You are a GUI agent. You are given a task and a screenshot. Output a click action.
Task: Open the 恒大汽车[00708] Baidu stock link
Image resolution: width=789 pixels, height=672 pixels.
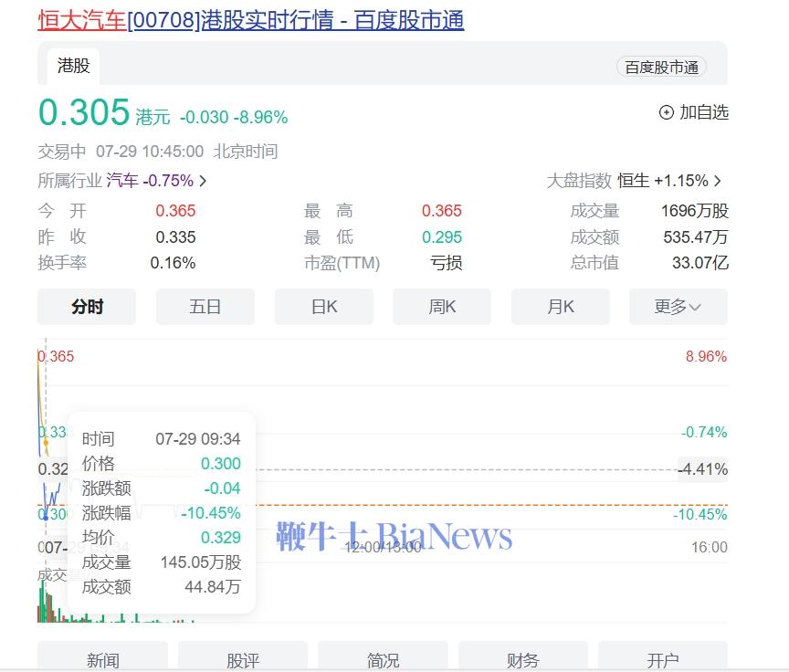coord(250,20)
